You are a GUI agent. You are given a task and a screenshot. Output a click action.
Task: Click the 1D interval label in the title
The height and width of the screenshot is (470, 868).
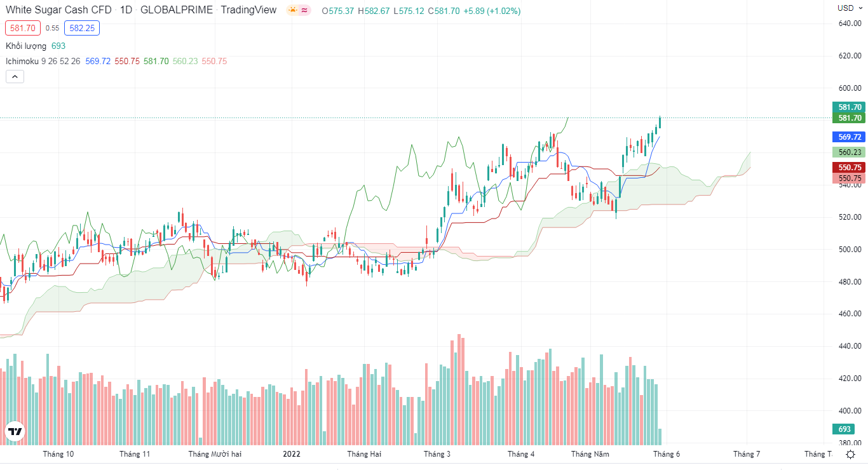tap(126, 10)
